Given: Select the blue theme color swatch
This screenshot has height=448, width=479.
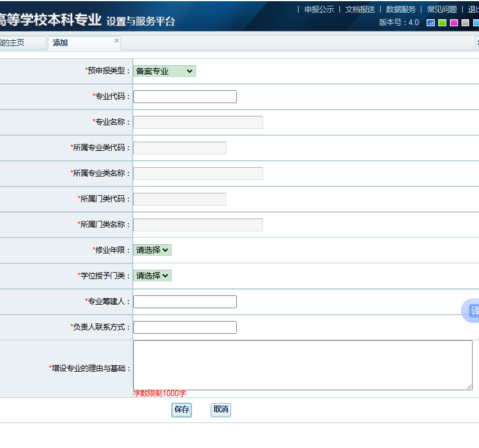Looking at the screenshot, I should [x=431, y=23].
